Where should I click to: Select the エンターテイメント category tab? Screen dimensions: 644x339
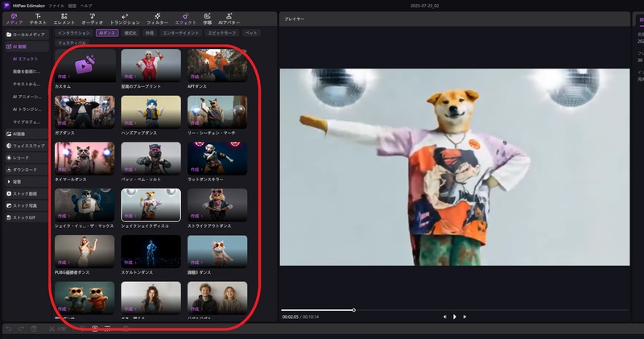(x=180, y=33)
